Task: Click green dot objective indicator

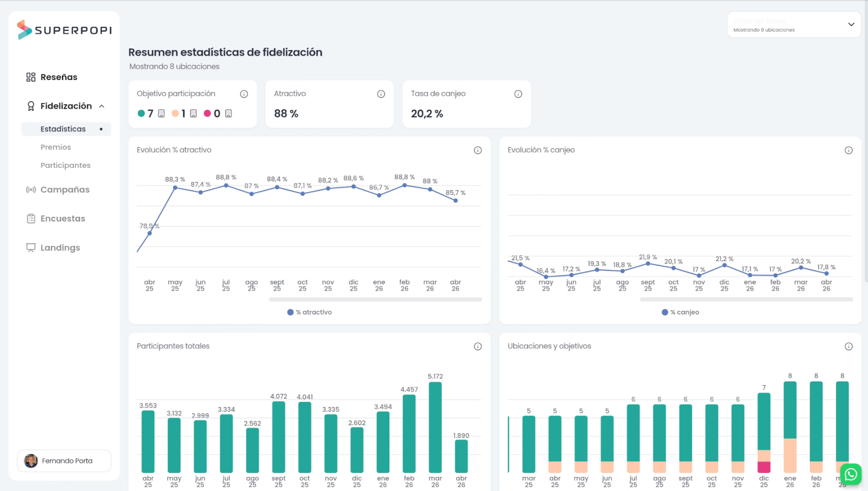Action: pos(141,113)
